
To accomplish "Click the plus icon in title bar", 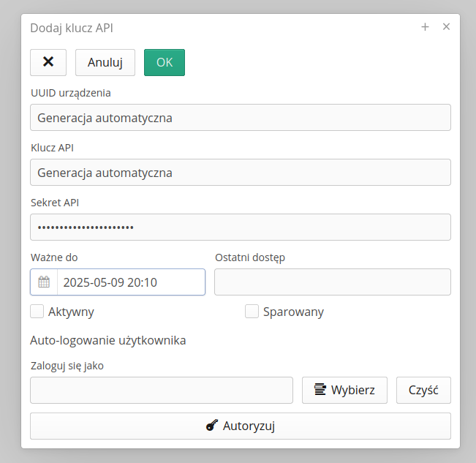I will tap(425, 27).
